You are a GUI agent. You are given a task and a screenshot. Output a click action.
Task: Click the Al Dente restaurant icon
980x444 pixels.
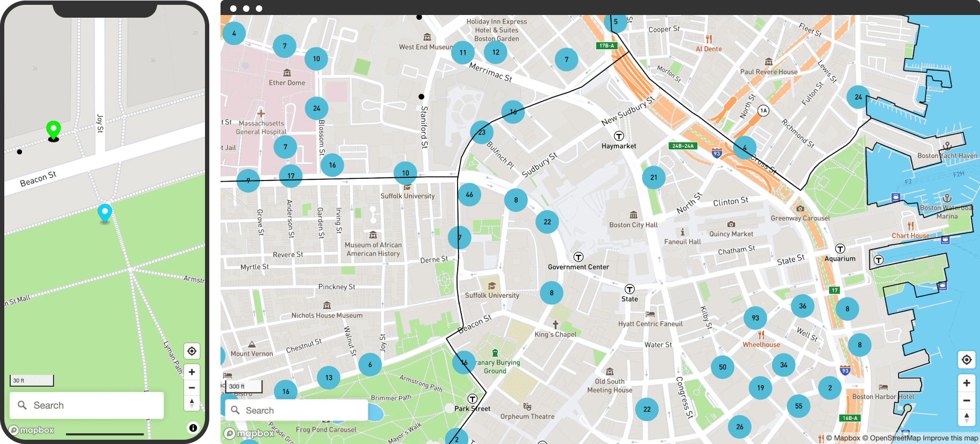tap(709, 39)
